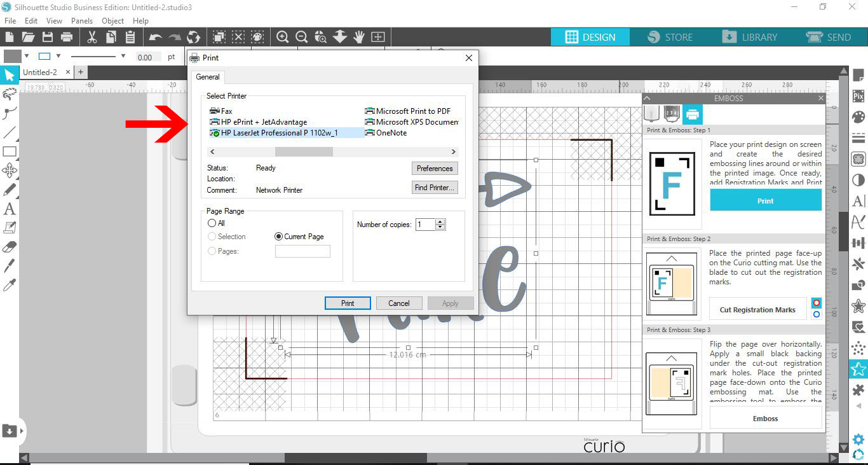
Task: Open the PixScan panel icon
Action: pos(858,96)
